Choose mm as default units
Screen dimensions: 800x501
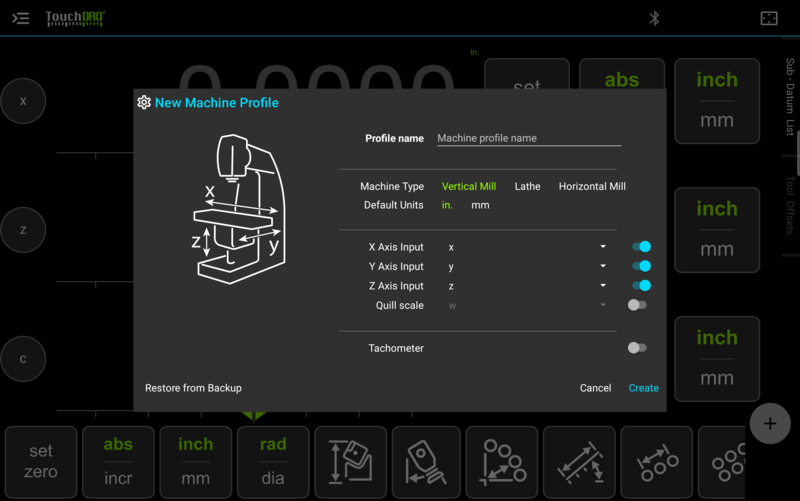(x=480, y=205)
